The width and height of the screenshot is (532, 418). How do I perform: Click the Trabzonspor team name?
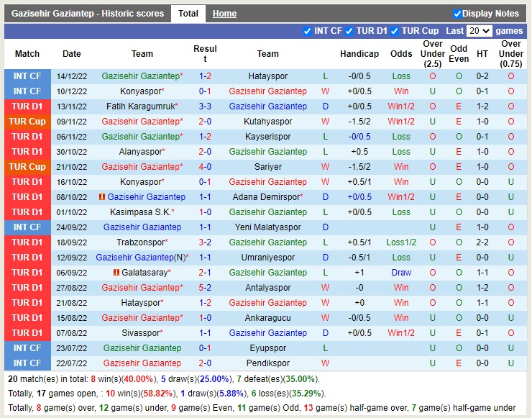(141, 242)
